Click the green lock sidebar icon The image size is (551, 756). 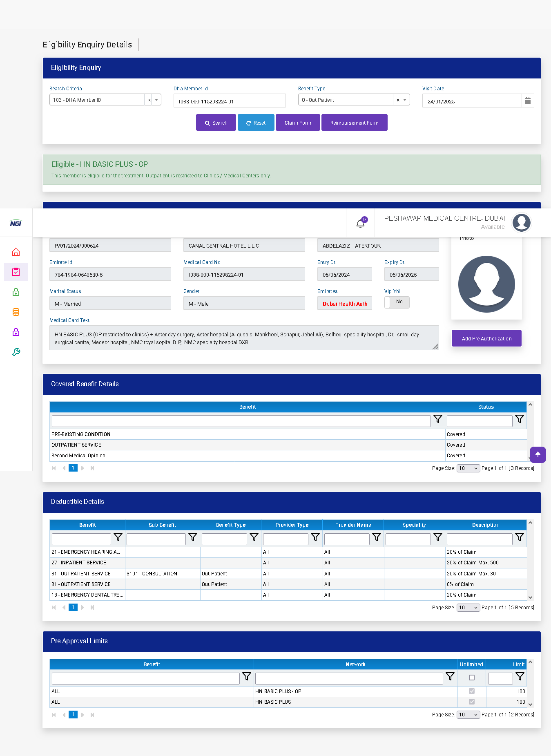(16, 292)
